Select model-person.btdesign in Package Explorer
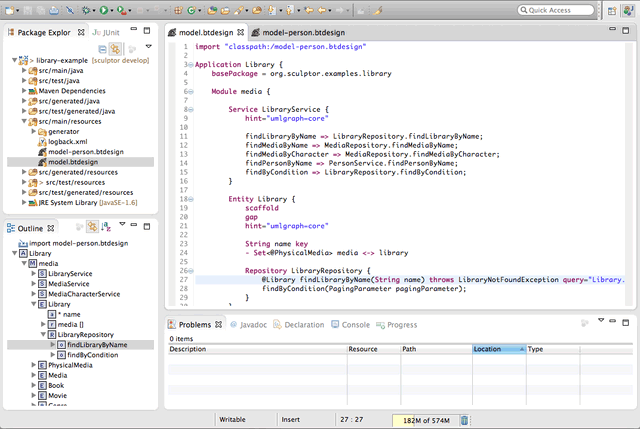This screenshot has height=429, width=640. (x=85, y=151)
